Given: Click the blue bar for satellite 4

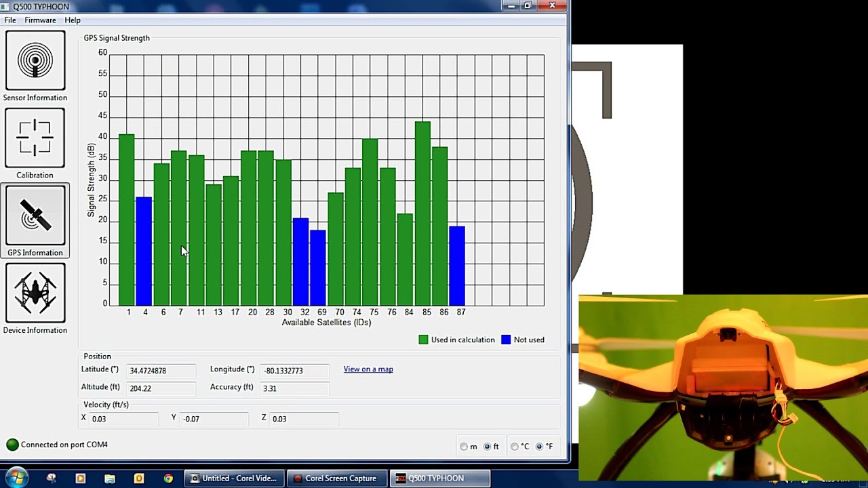Looking at the screenshot, I should [x=144, y=251].
